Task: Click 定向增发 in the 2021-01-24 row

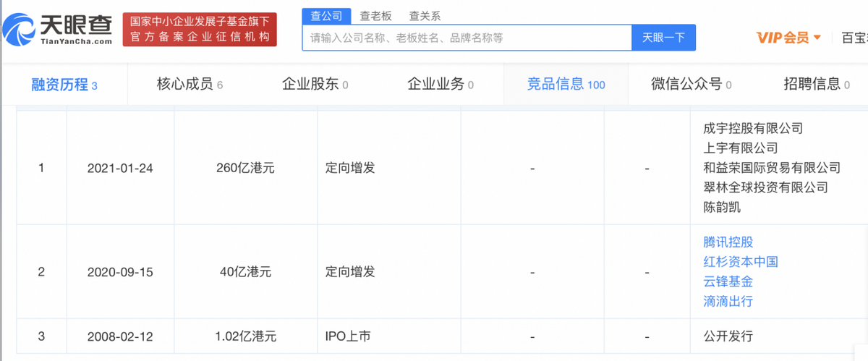Action: pyautogui.click(x=350, y=168)
